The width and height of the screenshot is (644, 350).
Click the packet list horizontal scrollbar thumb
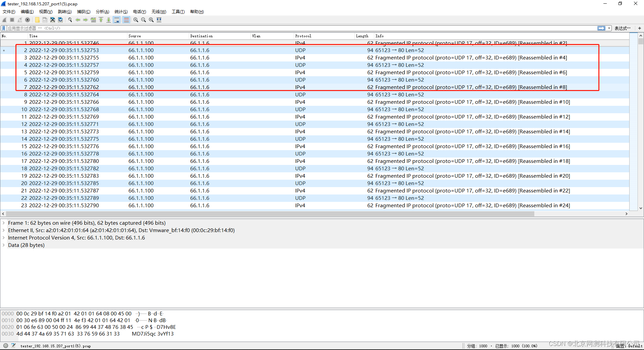pos(270,214)
